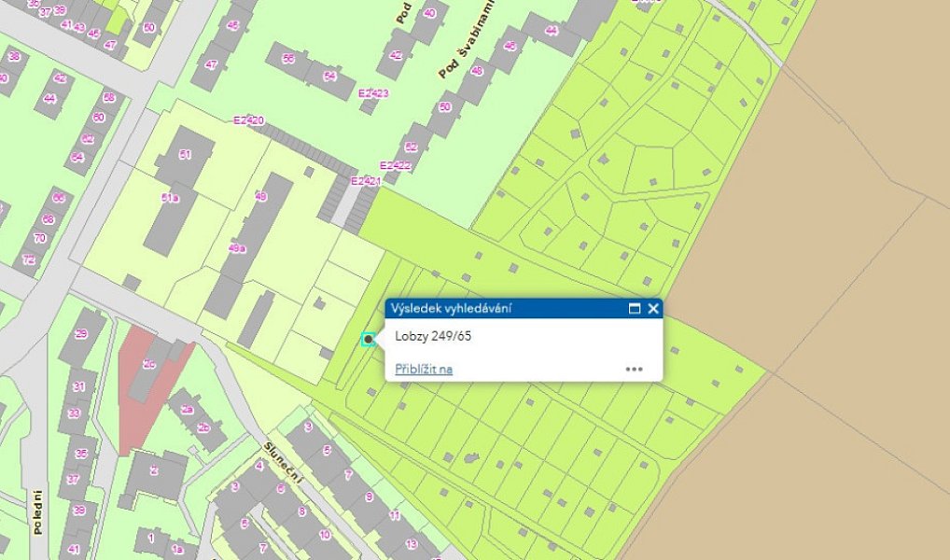Screen dimensions: 950x560
Task: Click house number 10 on the map
Action: coord(325,535)
